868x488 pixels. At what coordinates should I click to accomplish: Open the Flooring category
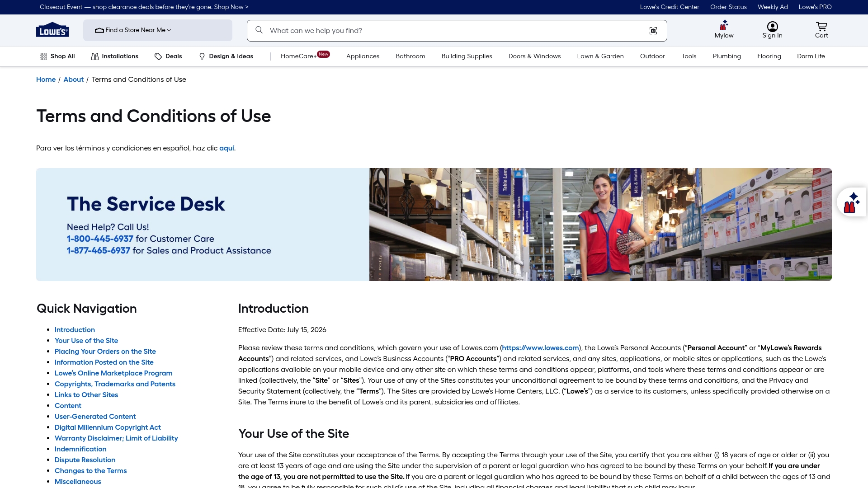coord(769,56)
